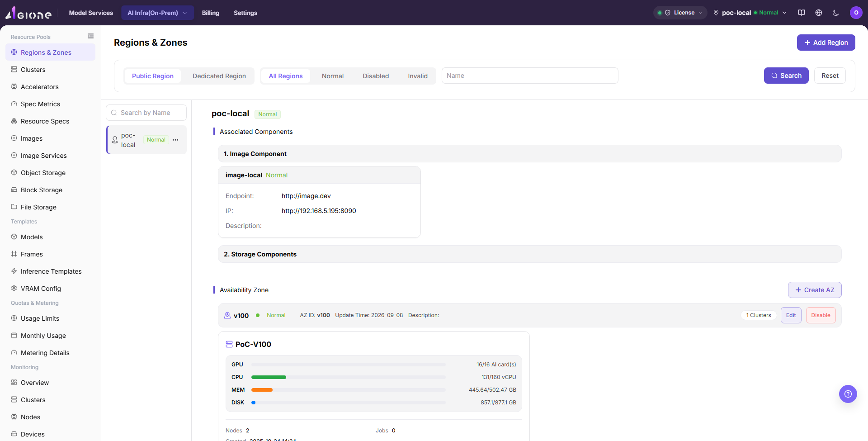This screenshot has height=441, width=868.
Task: Switch to Dedicated Region tab
Action: pyautogui.click(x=219, y=76)
